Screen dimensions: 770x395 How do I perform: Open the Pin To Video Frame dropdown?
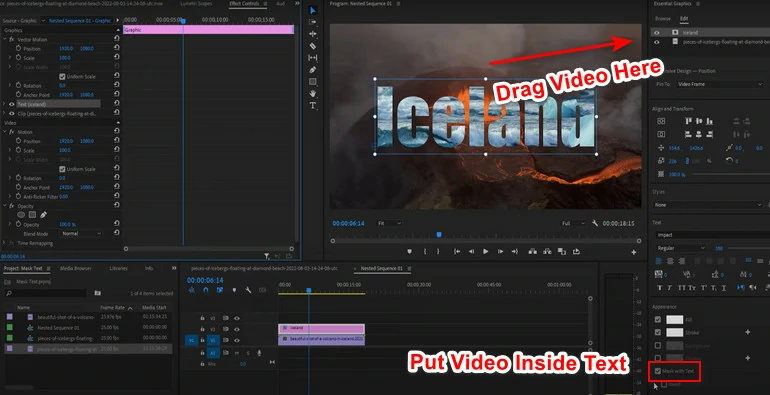720,84
